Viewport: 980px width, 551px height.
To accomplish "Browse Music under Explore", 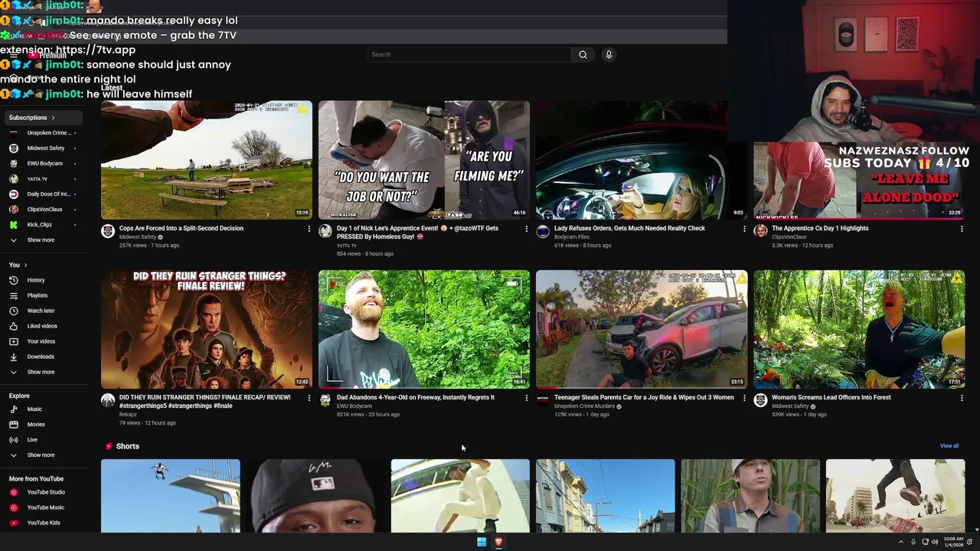I will coord(34,409).
